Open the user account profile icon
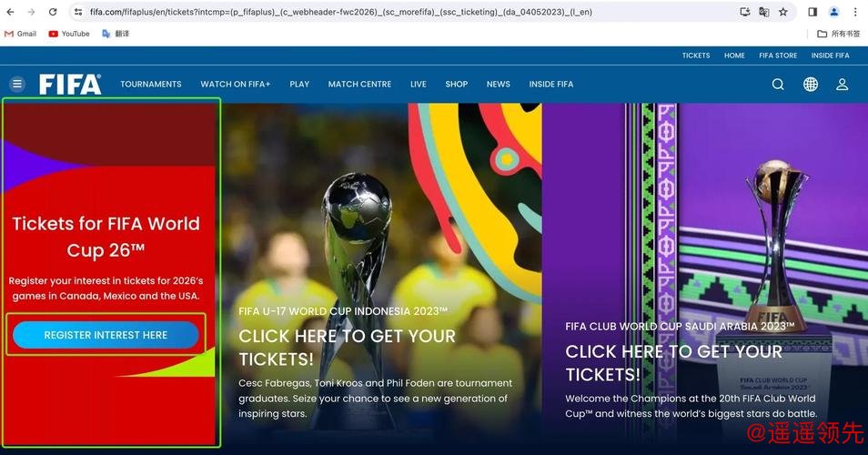 point(842,84)
